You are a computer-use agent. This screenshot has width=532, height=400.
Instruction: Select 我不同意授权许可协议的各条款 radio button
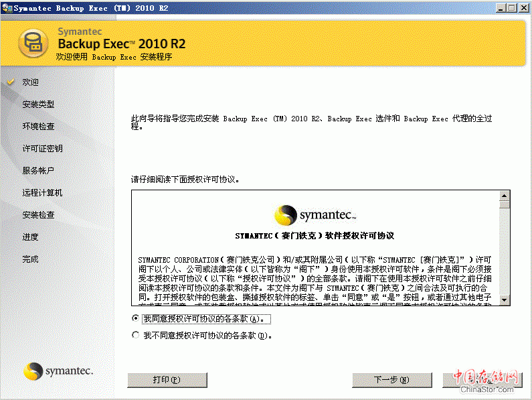[136, 335]
